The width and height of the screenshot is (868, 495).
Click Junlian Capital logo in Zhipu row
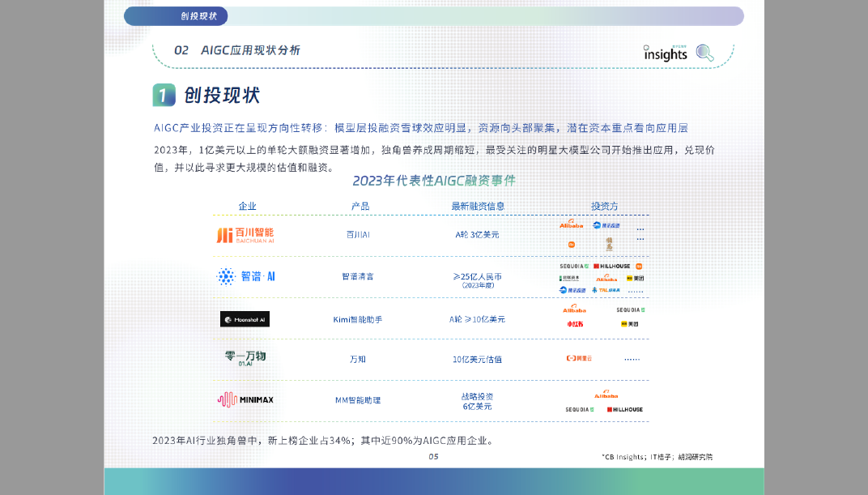[569, 278]
